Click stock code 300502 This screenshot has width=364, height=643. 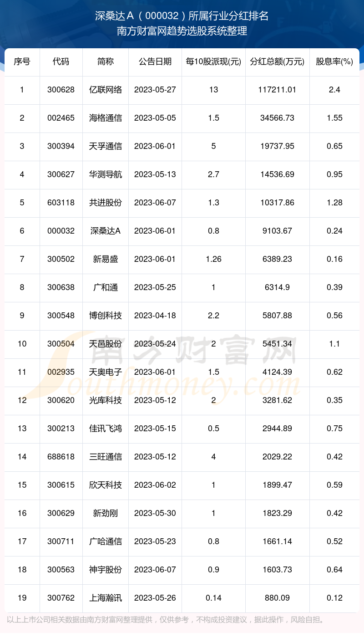(61, 259)
